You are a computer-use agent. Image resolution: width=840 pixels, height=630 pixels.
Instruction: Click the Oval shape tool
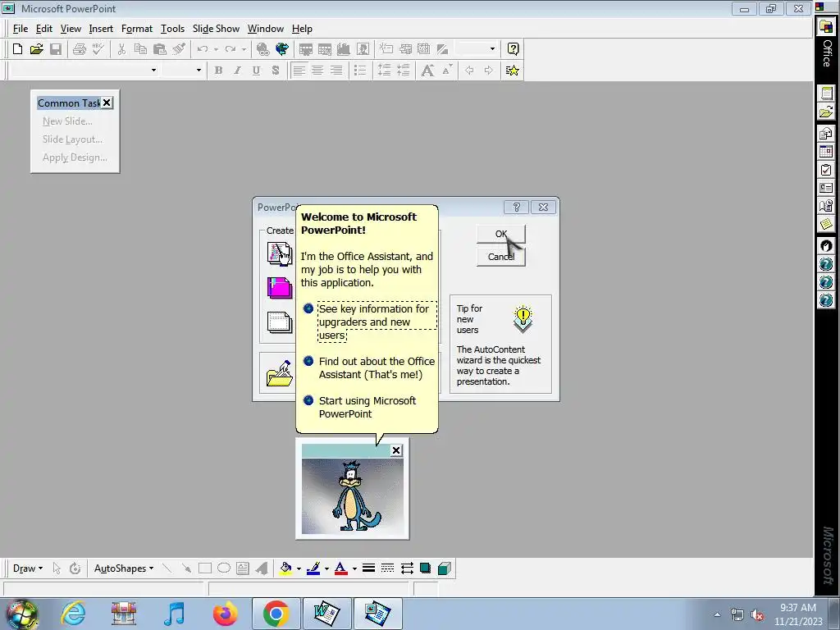(x=224, y=568)
